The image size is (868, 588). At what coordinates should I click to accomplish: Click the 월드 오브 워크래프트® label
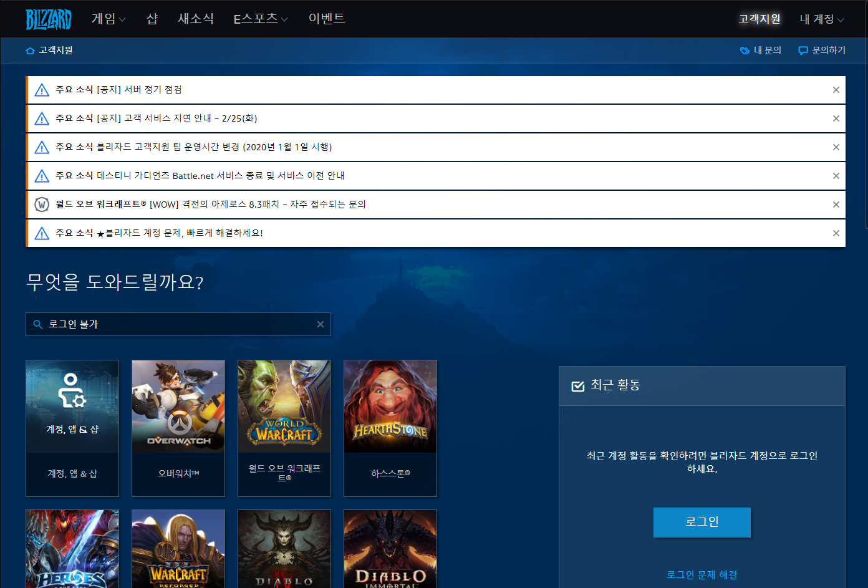click(x=284, y=473)
